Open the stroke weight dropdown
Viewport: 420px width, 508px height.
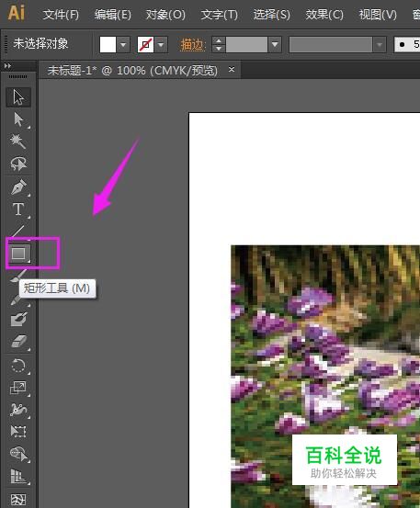click(275, 44)
